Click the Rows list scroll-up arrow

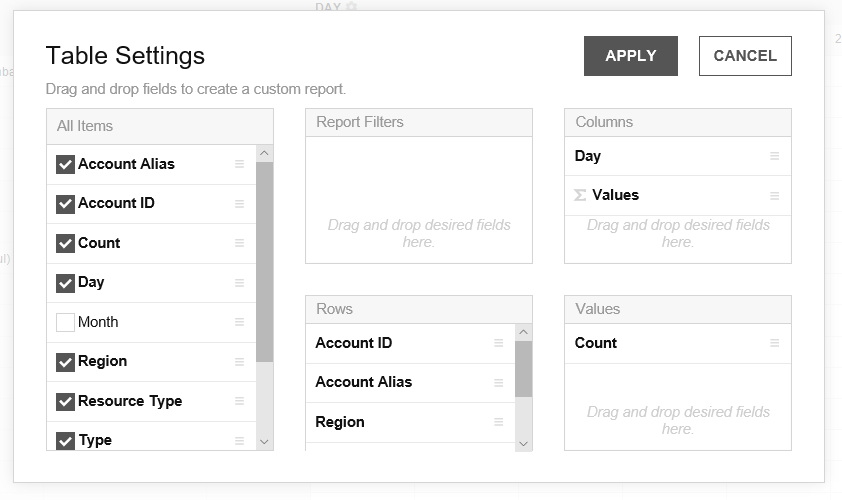click(x=523, y=332)
